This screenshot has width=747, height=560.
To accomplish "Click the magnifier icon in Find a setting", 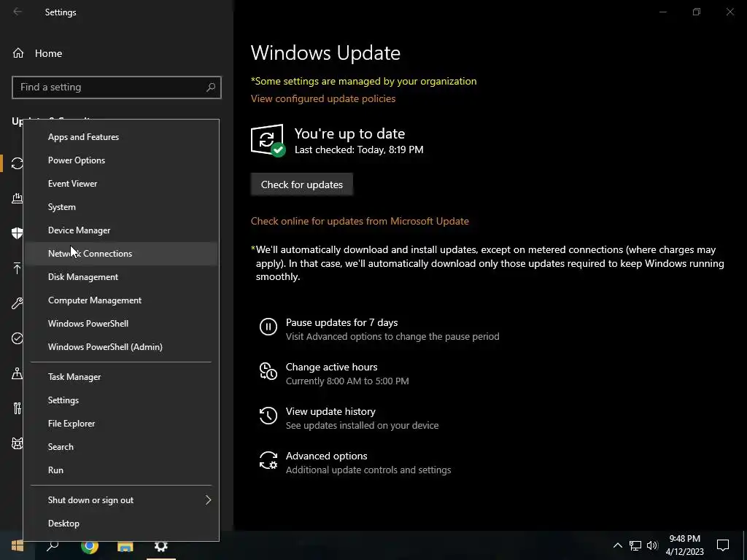I will tap(211, 87).
